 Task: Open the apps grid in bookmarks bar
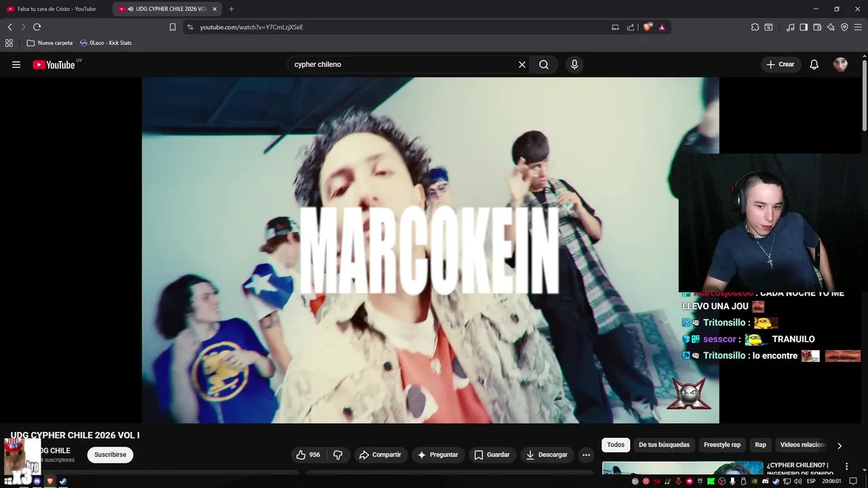click(9, 43)
